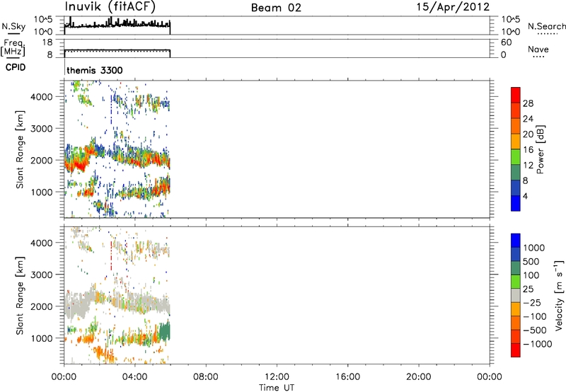Pick the blue bottom segment of power colorbar

coord(516,203)
